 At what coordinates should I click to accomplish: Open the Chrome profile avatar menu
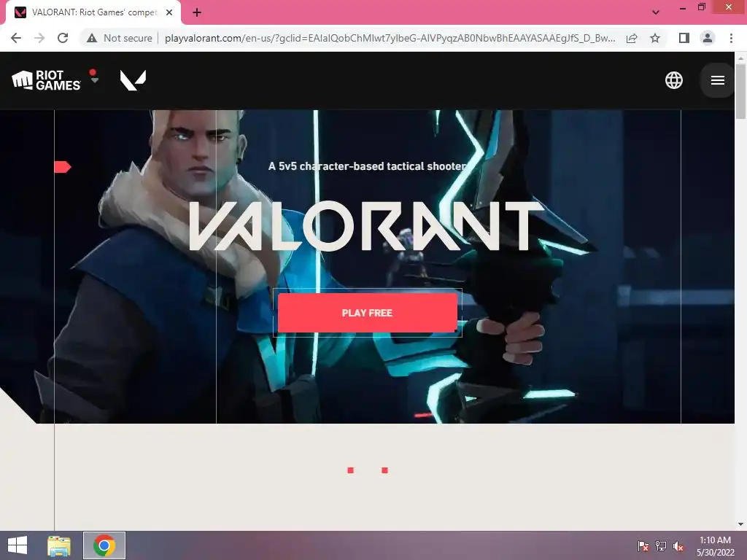(x=708, y=38)
